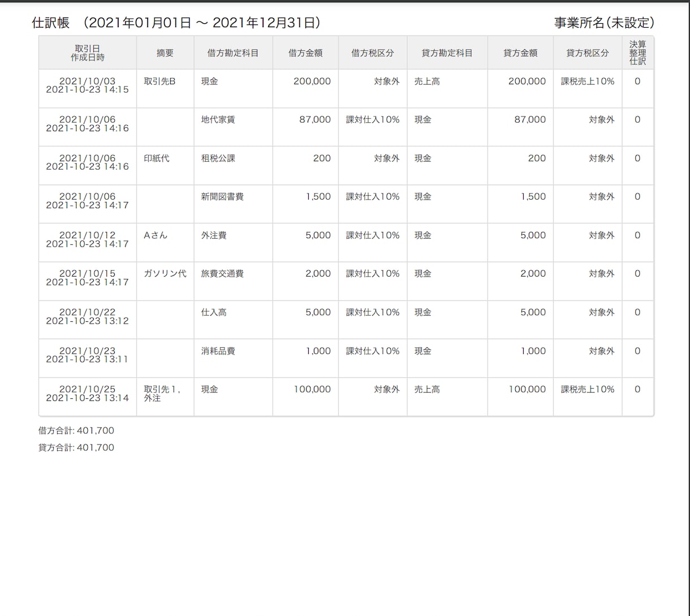
Task: Click the 借方勘定科目 column header
Action: 233,53
